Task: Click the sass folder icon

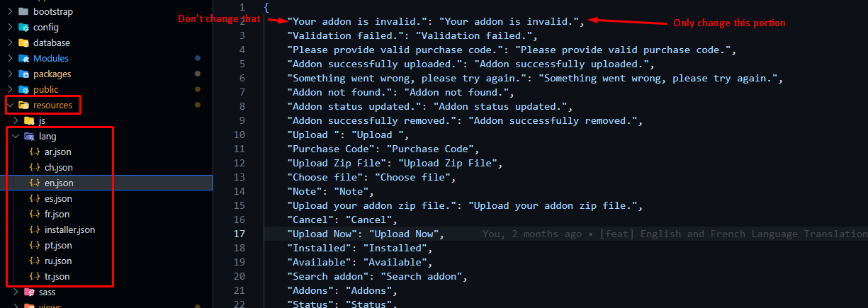Action: pos(29,292)
